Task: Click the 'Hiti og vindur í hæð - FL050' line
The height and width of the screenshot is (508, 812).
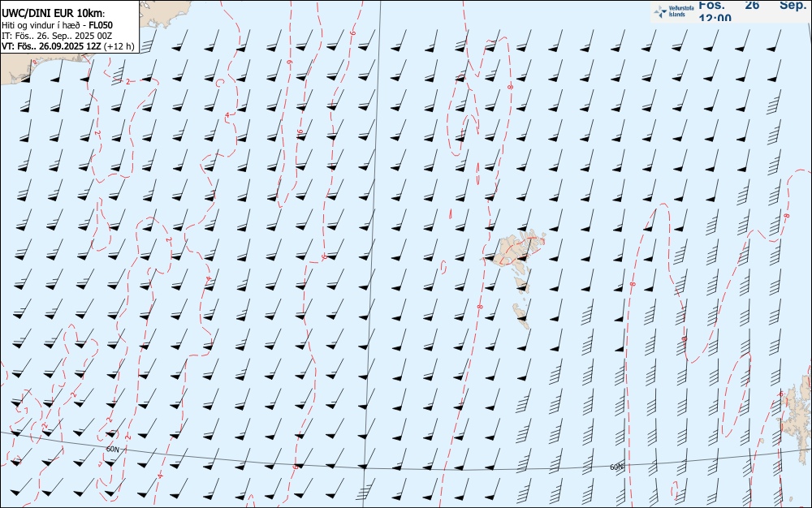Action: pos(57,25)
